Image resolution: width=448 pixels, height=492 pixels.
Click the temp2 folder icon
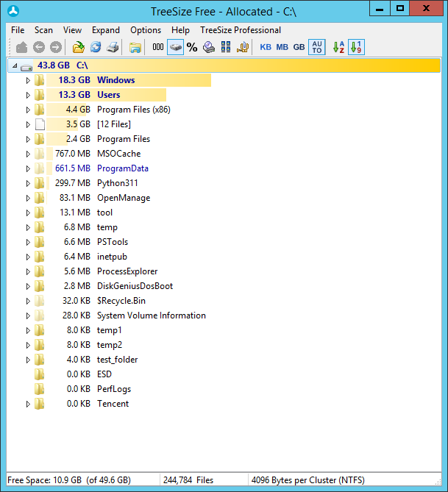coord(39,345)
